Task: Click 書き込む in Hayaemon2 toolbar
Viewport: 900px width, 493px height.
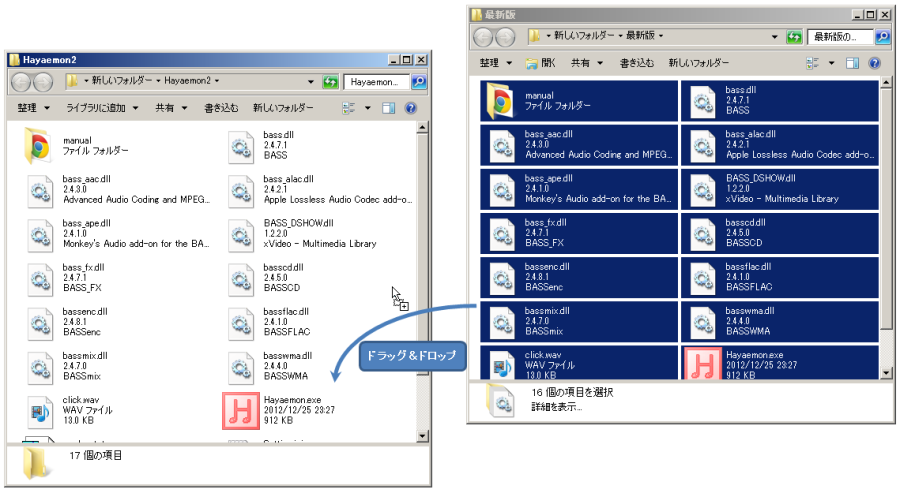Action: (221, 108)
